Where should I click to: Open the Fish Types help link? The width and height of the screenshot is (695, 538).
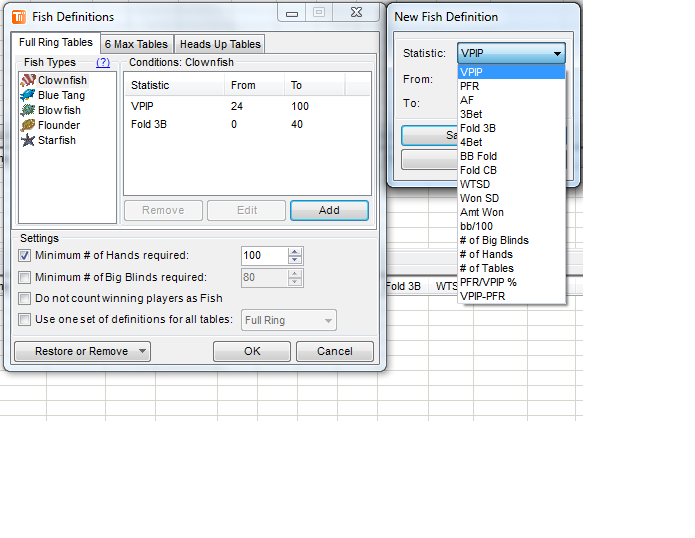point(103,62)
